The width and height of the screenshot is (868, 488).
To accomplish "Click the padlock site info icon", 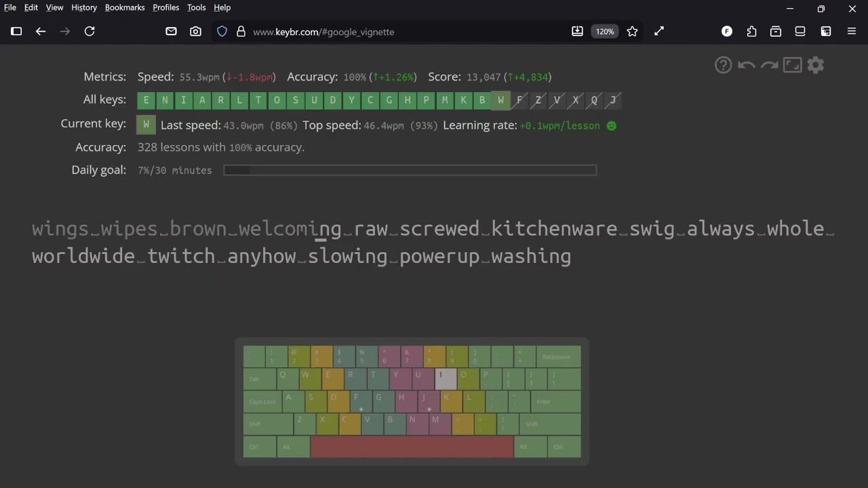I will point(241,31).
